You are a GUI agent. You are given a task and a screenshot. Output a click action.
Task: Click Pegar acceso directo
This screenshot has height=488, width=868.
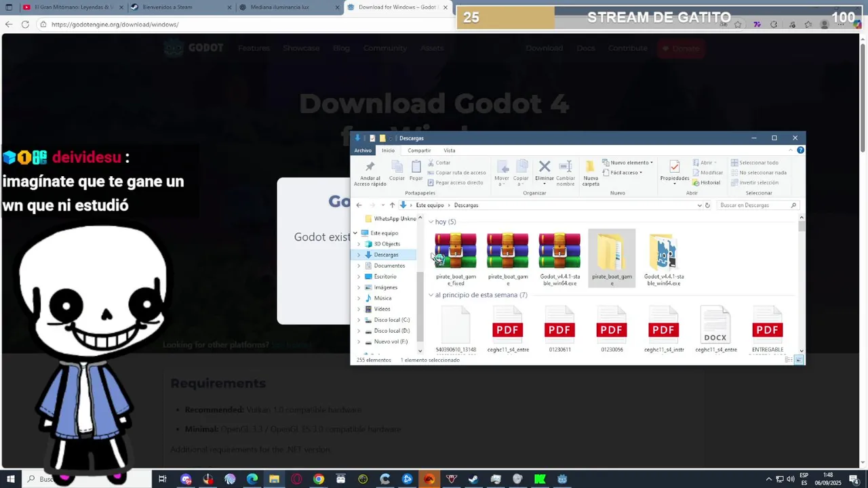point(455,182)
